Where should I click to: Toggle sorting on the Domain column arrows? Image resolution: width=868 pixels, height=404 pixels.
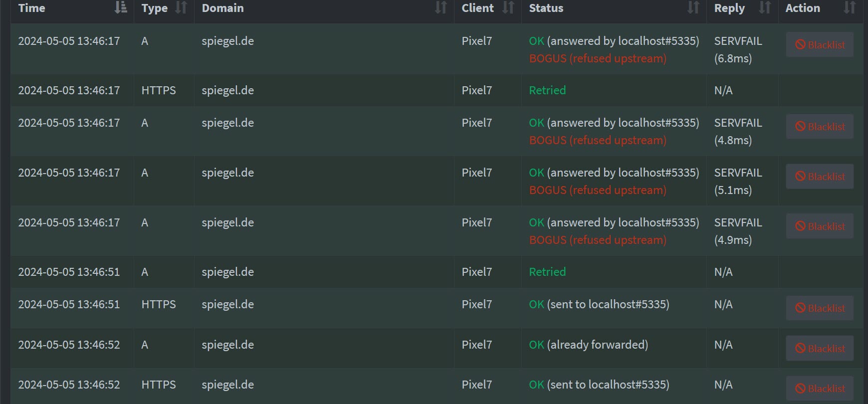tap(441, 7)
